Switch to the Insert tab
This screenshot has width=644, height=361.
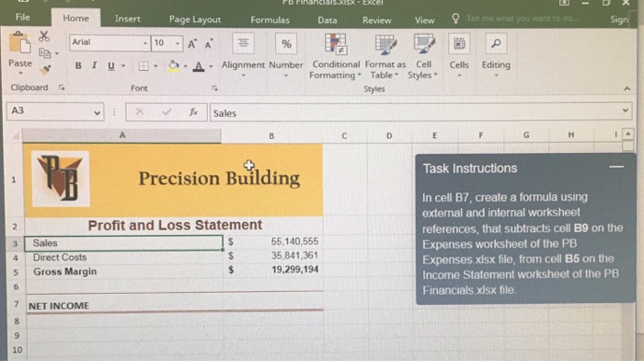128,19
